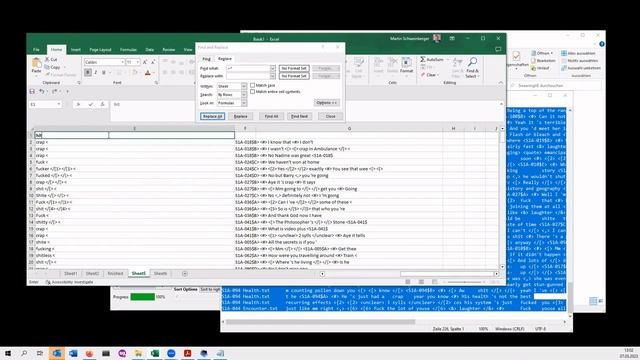Collapse the Excel ribbon chevron
This screenshot has height=360, width=640.
point(500,83)
